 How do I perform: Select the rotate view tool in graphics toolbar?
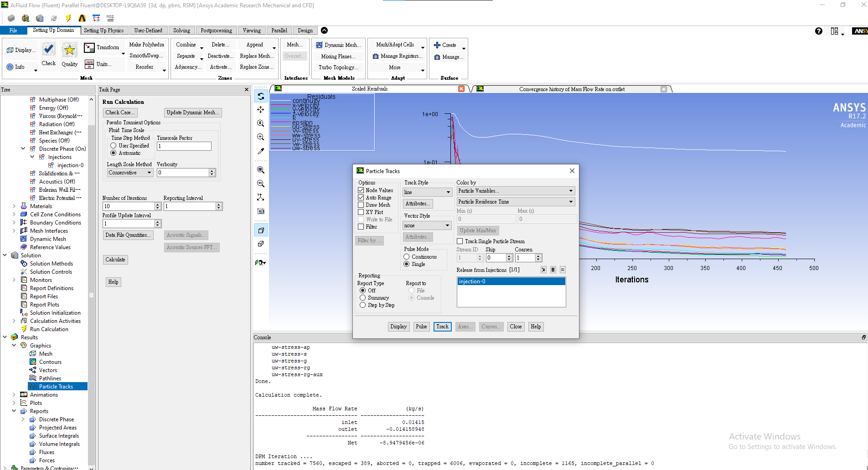261,97
